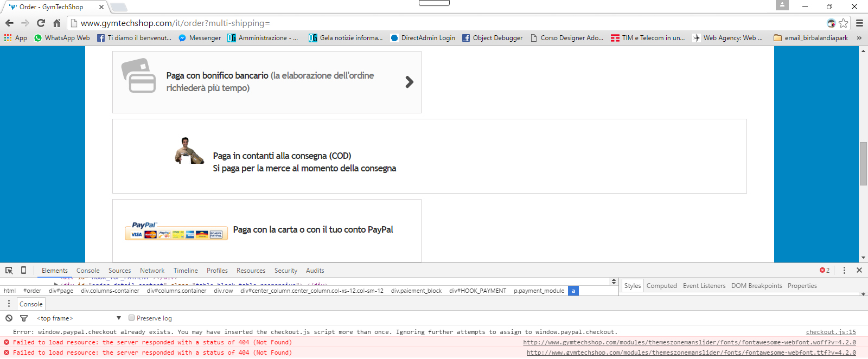Open the checkout.js:15 source link
The image size is (868, 359).
coord(831,332)
